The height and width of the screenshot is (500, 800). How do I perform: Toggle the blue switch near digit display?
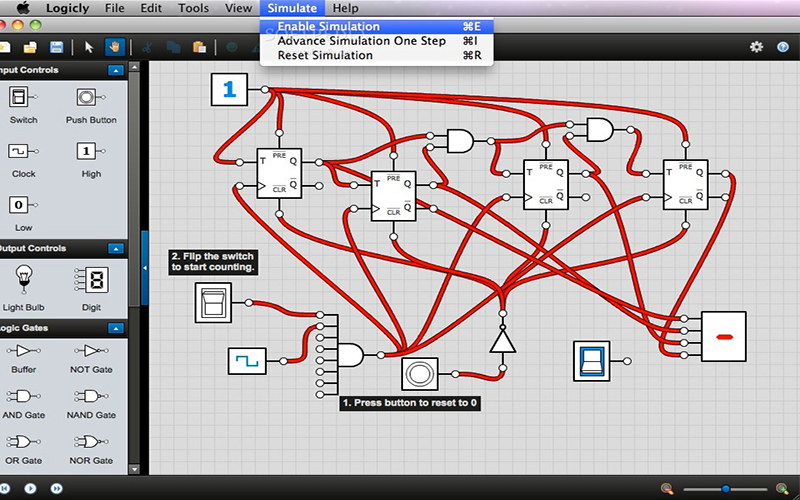pyautogui.click(x=592, y=361)
